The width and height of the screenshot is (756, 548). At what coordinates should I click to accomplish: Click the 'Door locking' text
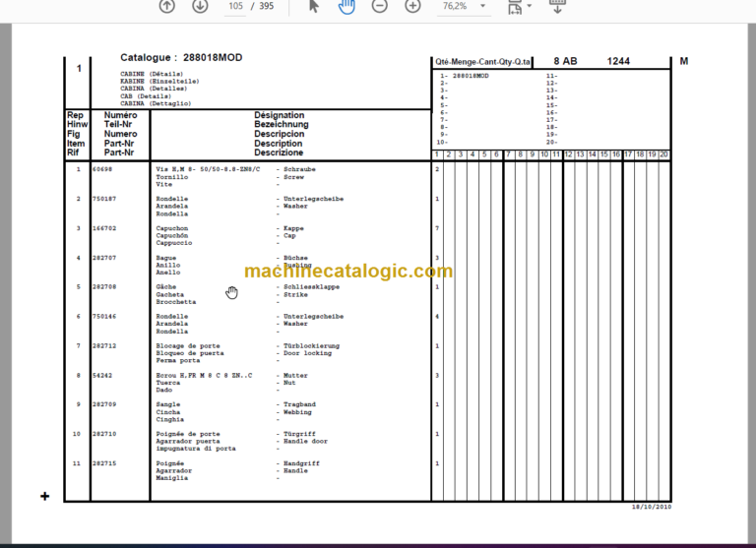coord(307,353)
